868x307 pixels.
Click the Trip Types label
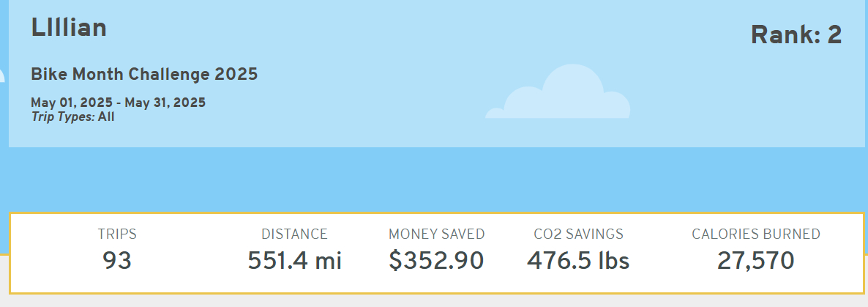[x=63, y=116]
